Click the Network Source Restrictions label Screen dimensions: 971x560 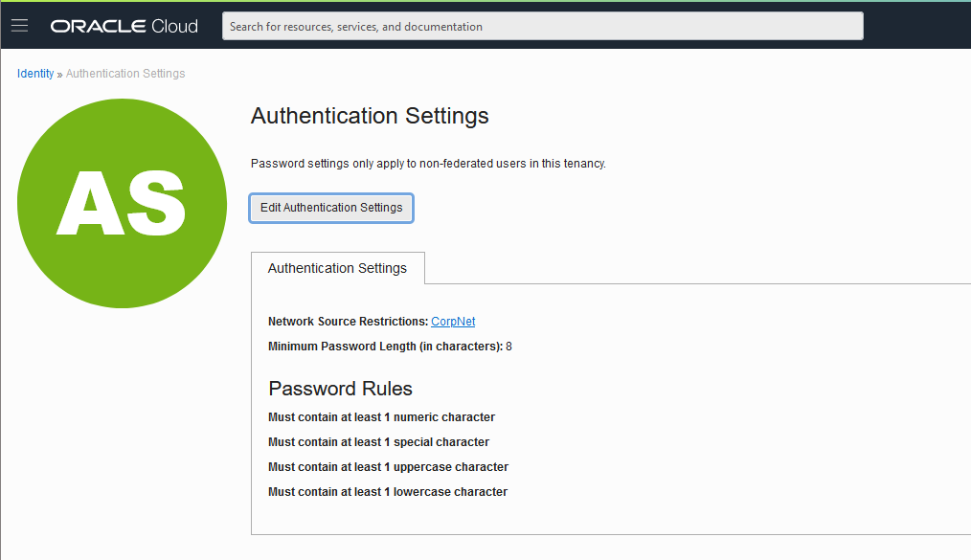coord(348,321)
